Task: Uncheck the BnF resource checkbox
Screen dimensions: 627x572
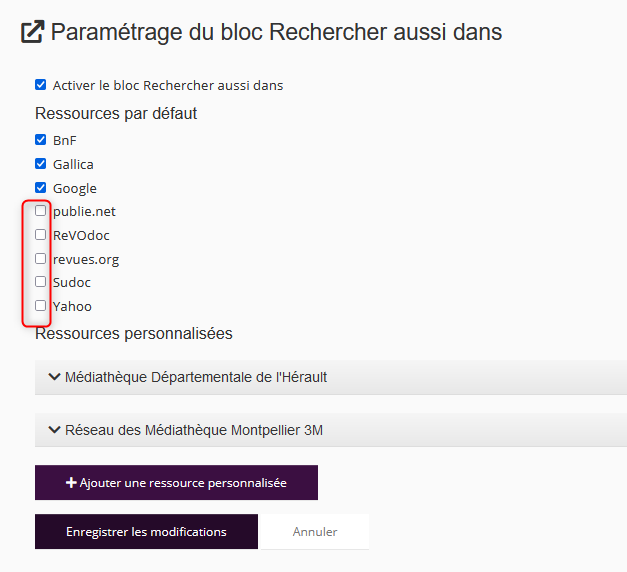Action: (41, 140)
